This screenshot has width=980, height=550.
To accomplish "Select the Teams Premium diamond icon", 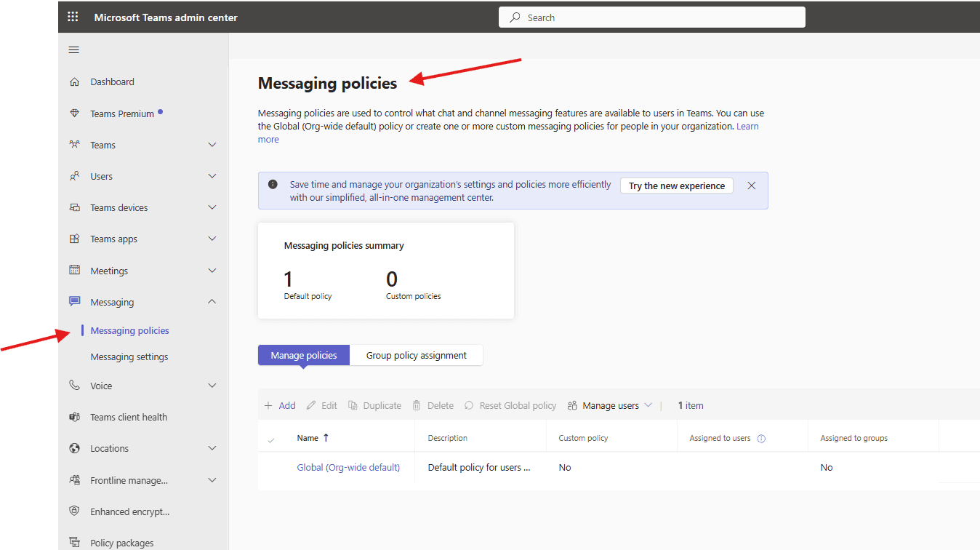I will 73,113.
